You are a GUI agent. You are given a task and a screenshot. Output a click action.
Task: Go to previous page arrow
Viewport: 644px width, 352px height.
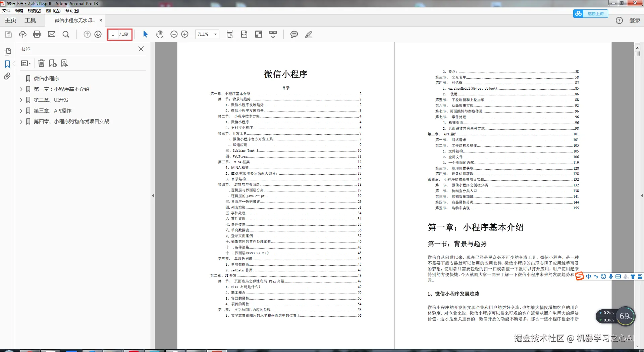(87, 34)
